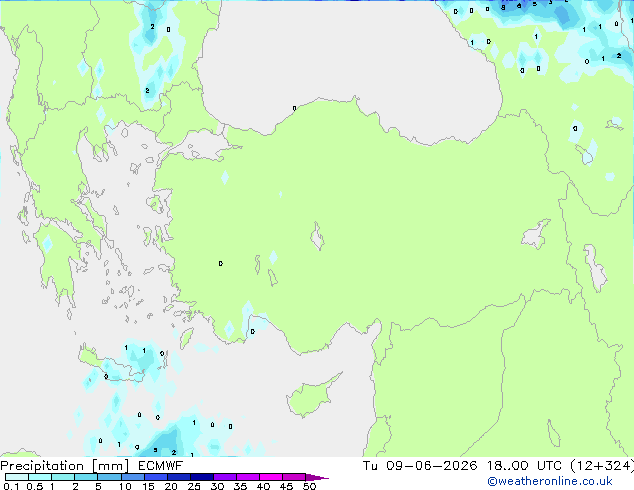Click the '(12+324)' forecast offset text
This screenshot has width=634, height=490.
tap(602, 466)
